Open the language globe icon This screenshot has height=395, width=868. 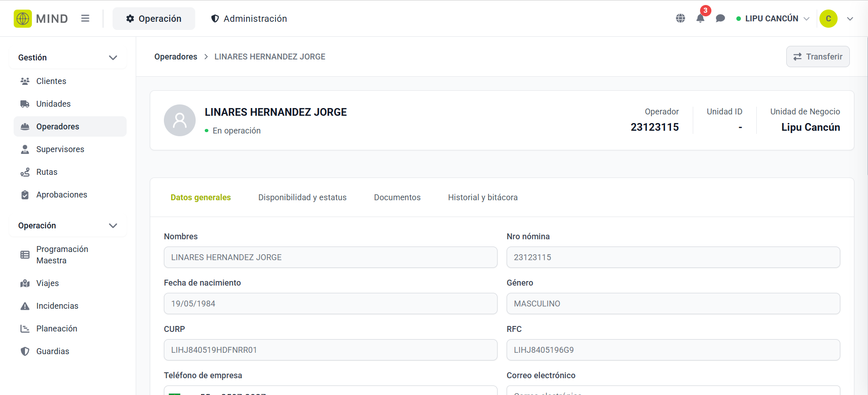[x=681, y=19]
